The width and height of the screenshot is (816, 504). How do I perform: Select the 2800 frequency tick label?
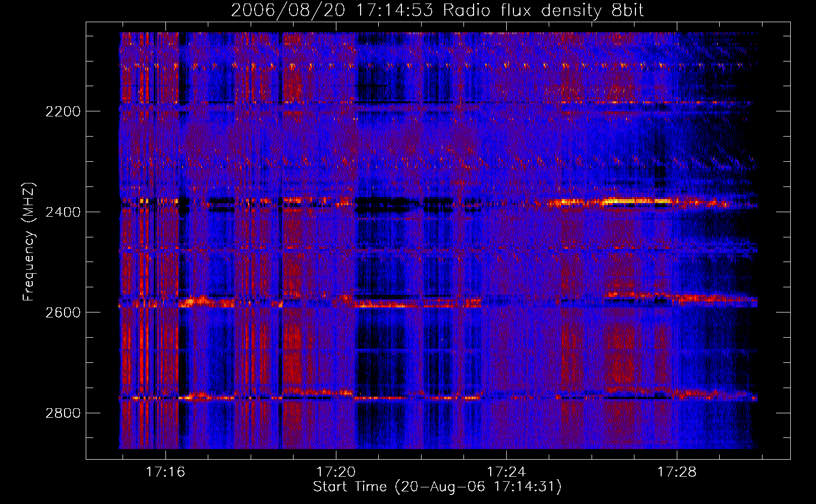click(x=63, y=413)
